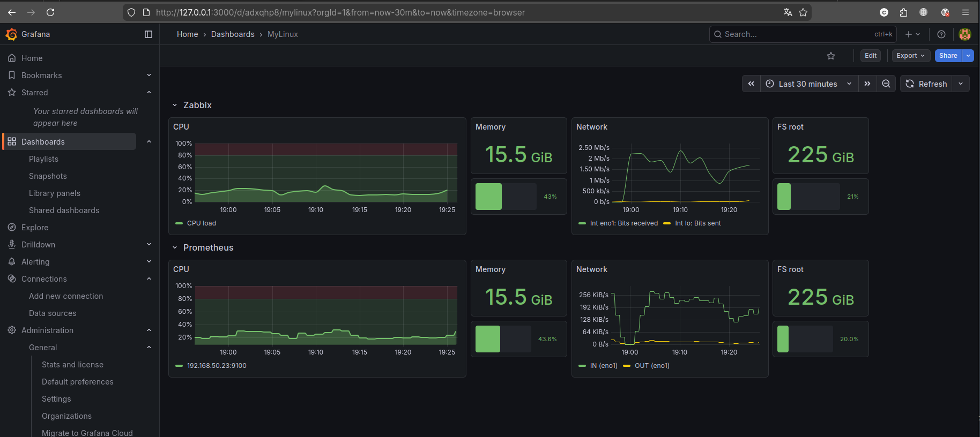Open the user profile avatar
This screenshot has width=980, height=437.
(x=964, y=34)
